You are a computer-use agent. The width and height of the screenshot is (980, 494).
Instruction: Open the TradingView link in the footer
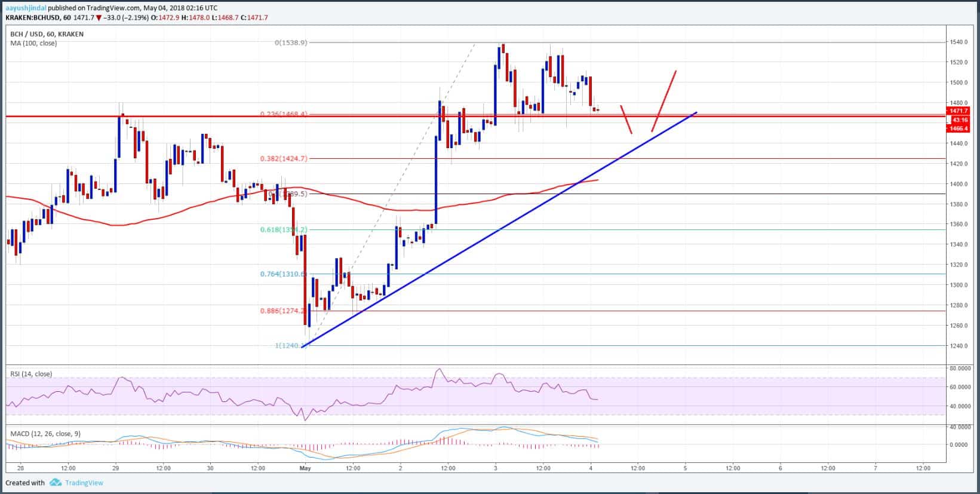pyautogui.click(x=84, y=483)
